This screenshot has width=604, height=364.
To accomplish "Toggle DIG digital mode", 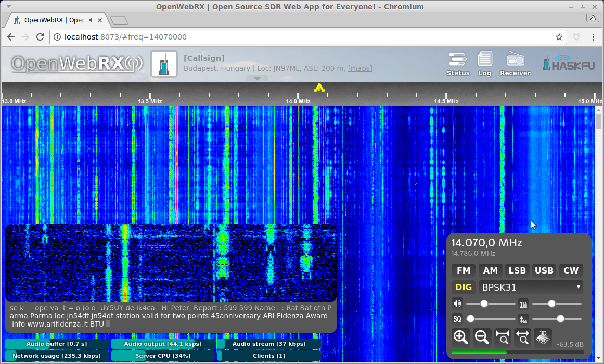I will [x=463, y=287].
